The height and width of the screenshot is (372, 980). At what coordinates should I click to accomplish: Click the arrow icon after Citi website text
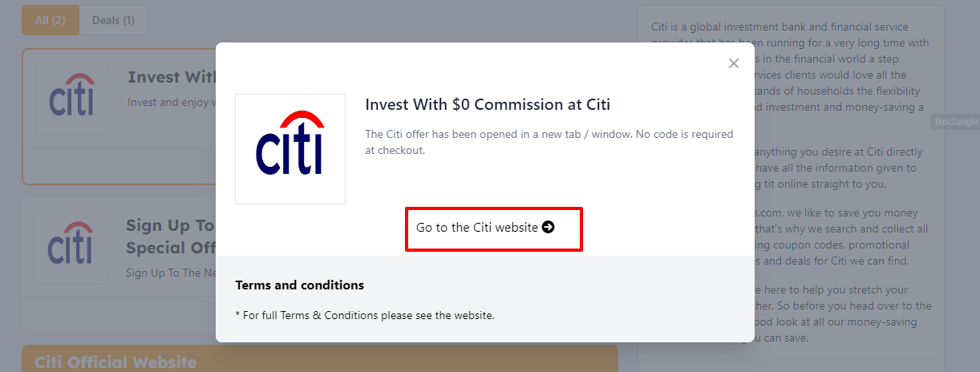[x=549, y=227]
